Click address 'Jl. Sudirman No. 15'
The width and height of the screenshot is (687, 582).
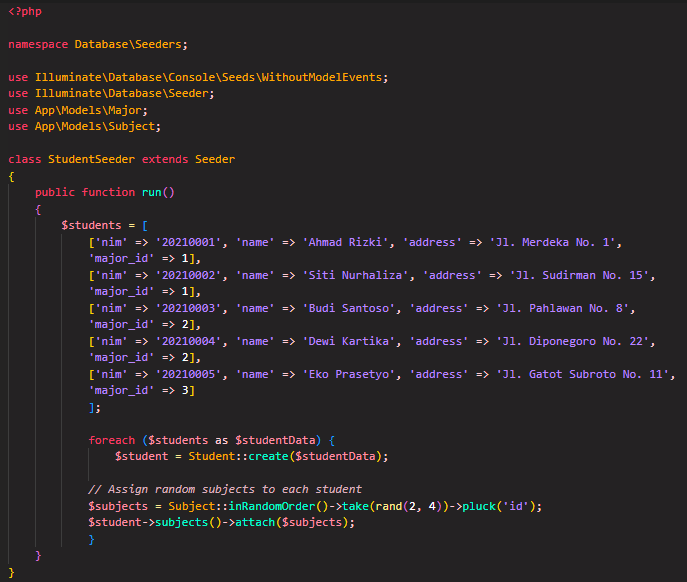pyautogui.click(x=579, y=275)
